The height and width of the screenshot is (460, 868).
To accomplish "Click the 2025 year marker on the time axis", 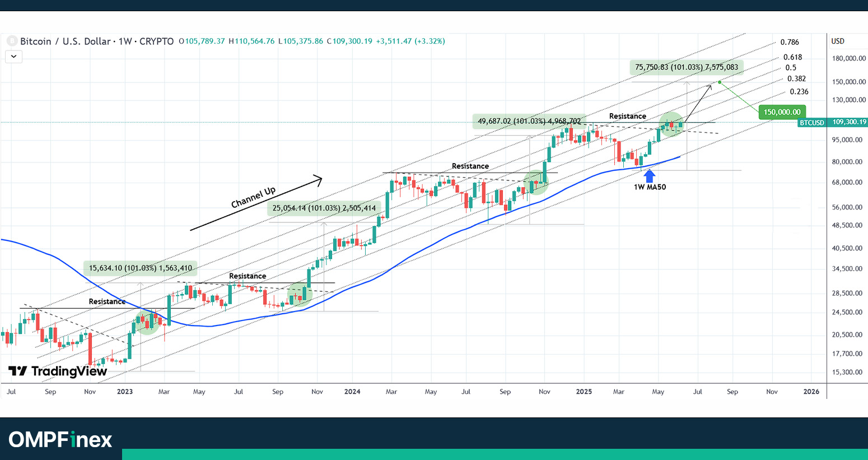I will coord(584,392).
